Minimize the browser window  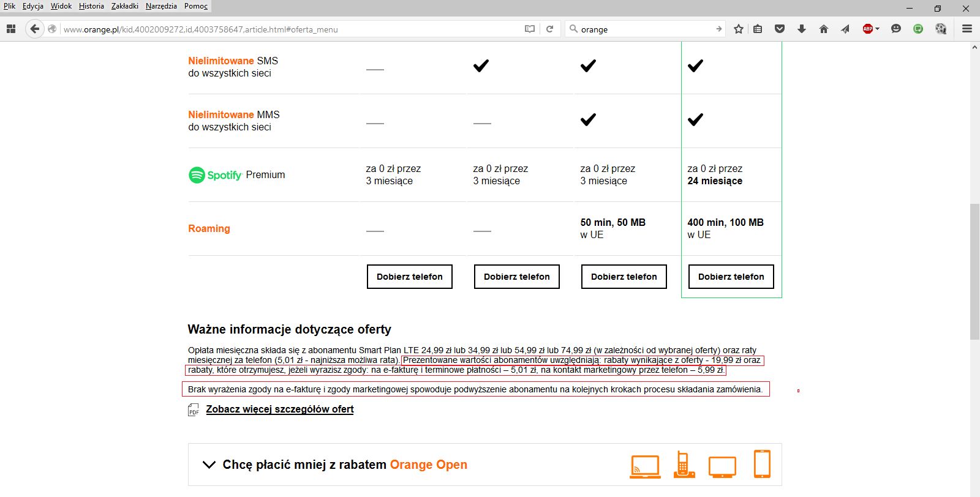(x=910, y=8)
